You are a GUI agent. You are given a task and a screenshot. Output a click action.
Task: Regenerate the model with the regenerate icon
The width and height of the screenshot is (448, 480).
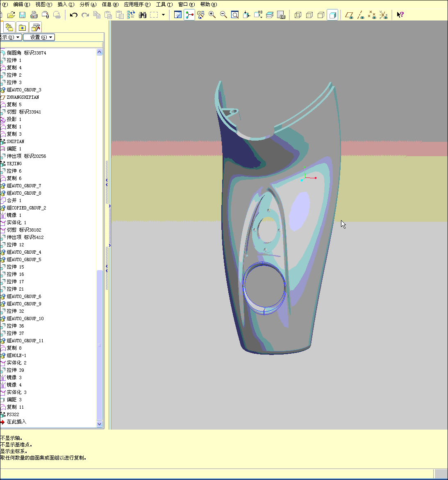131,15
